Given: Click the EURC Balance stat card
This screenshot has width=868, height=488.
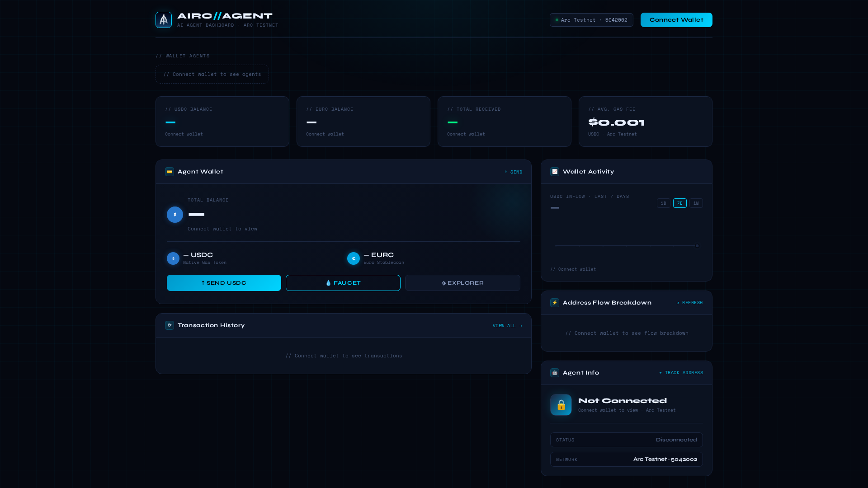Looking at the screenshot, I should point(363,122).
